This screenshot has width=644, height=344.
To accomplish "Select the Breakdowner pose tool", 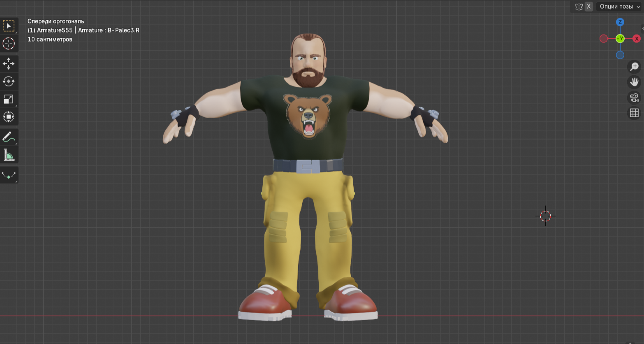I will coord(9,175).
